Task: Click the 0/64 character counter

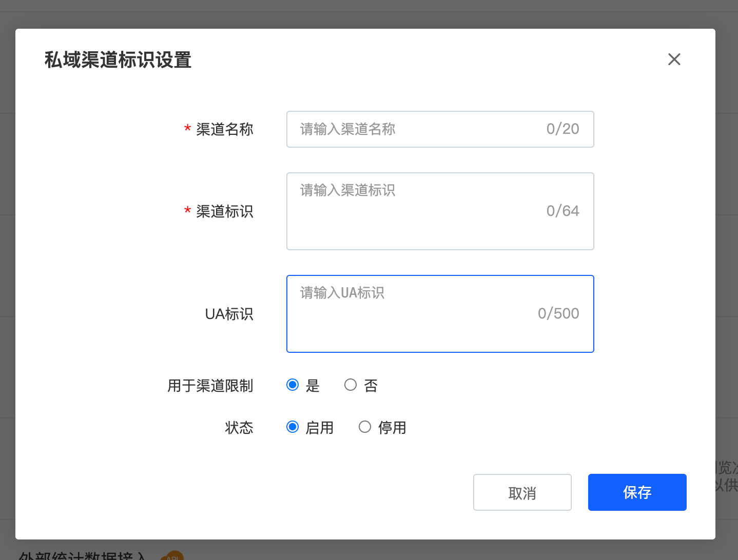Action: click(562, 211)
